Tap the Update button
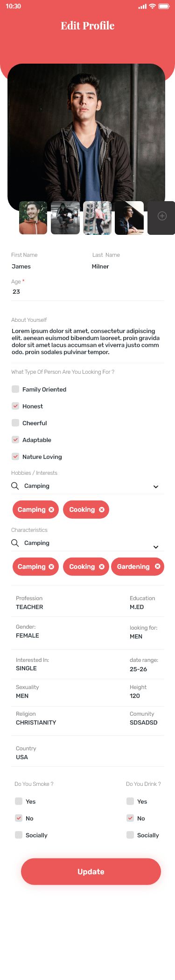This screenshot has height=980, width=175. click(x=91, y=871)
